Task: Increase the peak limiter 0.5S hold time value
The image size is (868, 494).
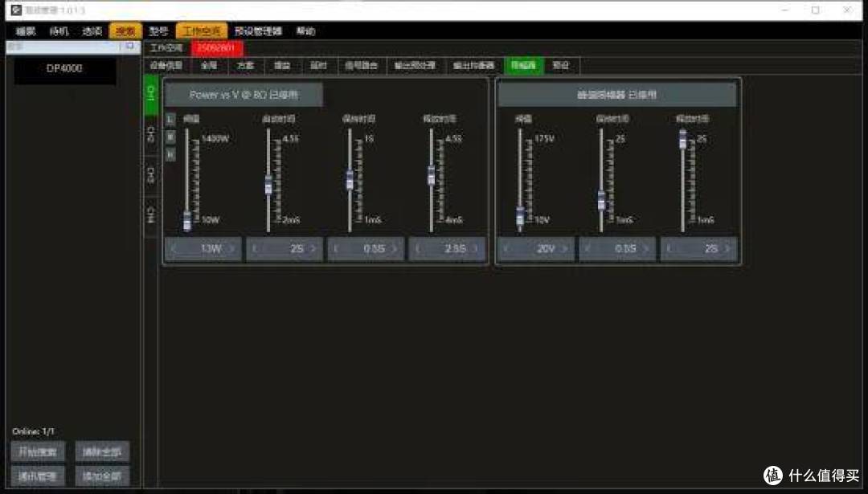Action: [x=646, y=249]
